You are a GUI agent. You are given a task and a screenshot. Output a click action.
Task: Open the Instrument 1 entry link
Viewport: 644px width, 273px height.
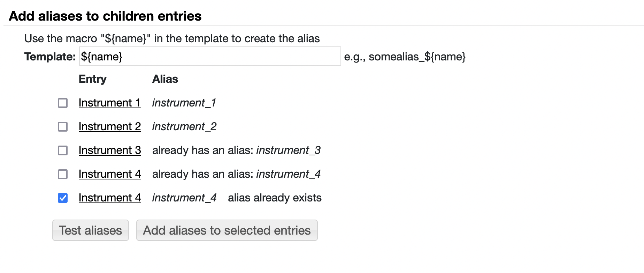click(109, 103)
